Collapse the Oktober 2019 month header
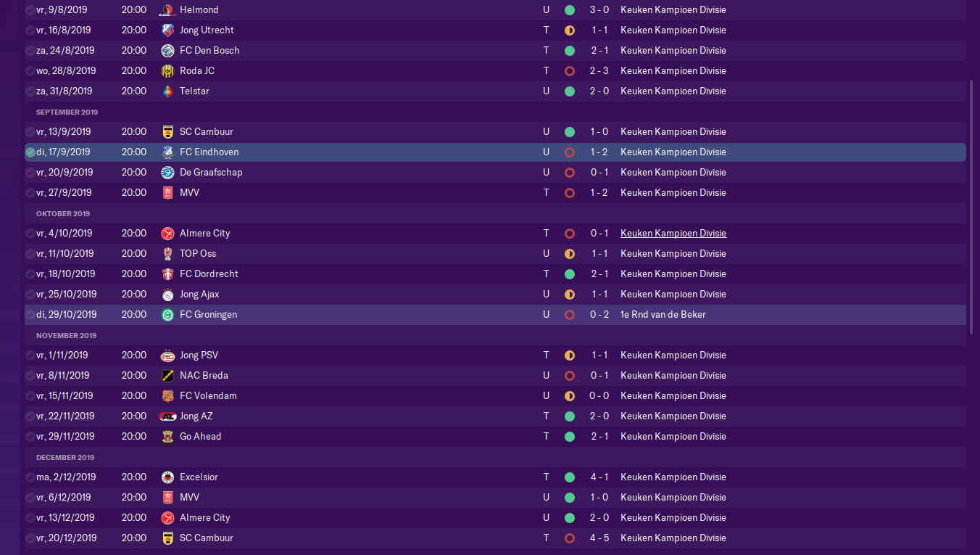Screen dimensions: 980x555 (63, 214)
